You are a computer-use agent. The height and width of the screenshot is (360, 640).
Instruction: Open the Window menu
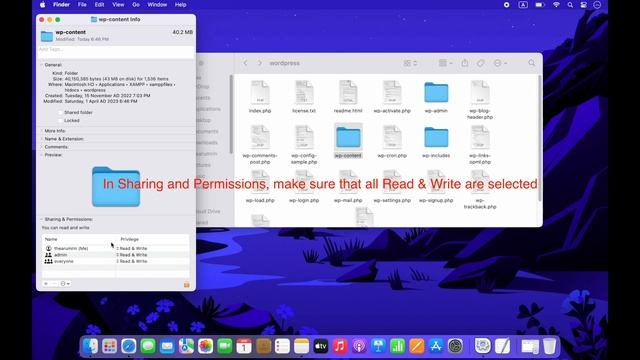point(157,5)
